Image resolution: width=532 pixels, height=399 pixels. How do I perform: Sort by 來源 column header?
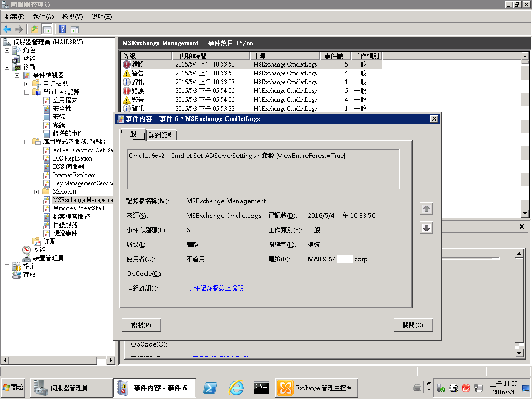[x=285, y=56]
